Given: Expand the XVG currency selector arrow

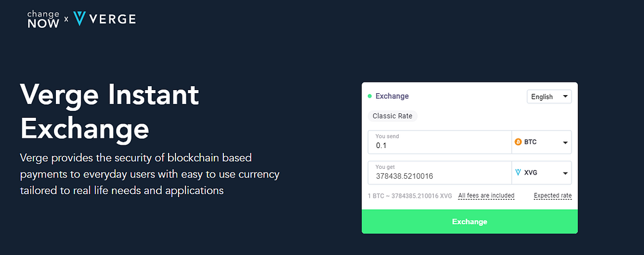Looking at the screenshot, I should coord(565,173).
